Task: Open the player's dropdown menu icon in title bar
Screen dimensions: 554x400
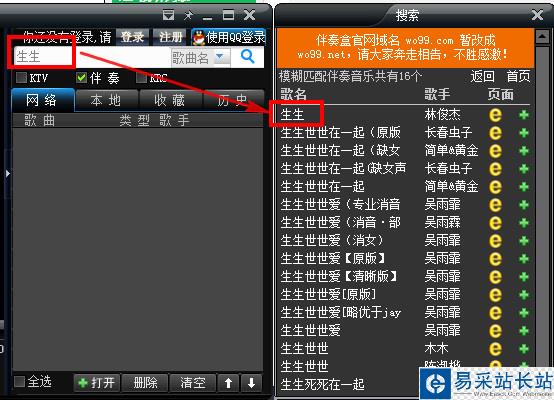Action: [168, 15]
